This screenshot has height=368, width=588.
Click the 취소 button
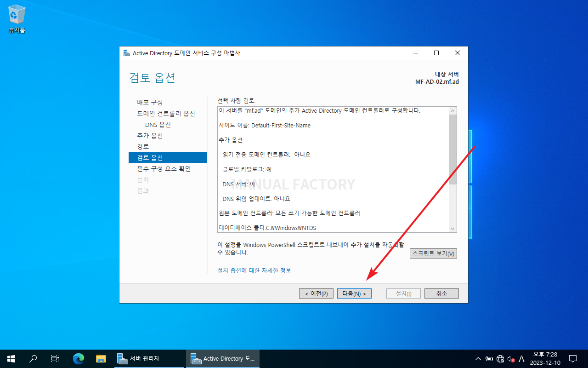441,293
